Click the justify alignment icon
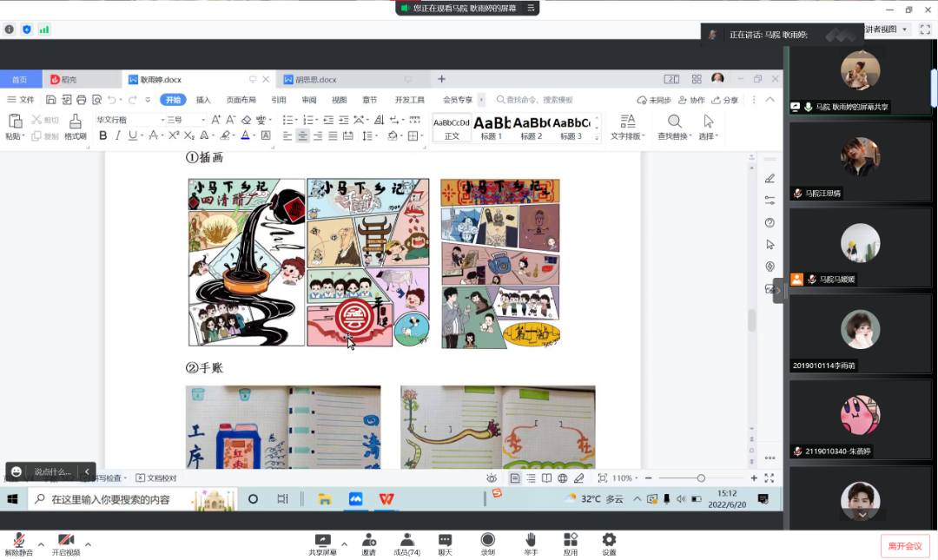The image size is (938, 560). tap(333, 135)
